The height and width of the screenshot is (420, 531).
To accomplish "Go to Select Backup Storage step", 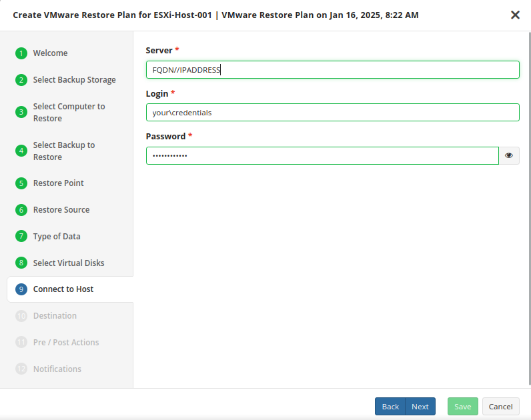I will click(x=74, y=80).
